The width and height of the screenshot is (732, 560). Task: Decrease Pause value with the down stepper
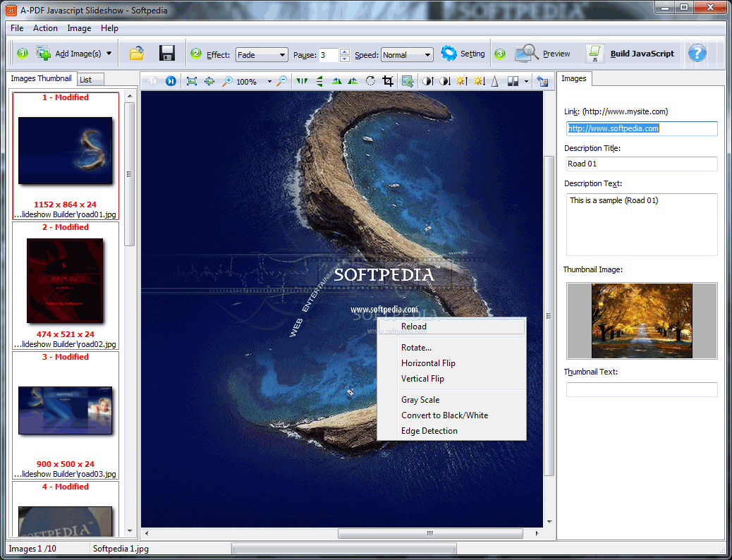click(345, 59)
